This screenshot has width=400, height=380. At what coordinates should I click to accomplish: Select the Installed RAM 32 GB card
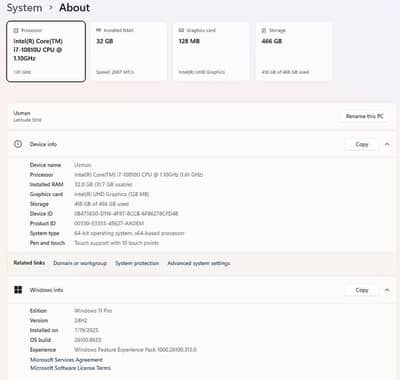click(x=128, y=51)
